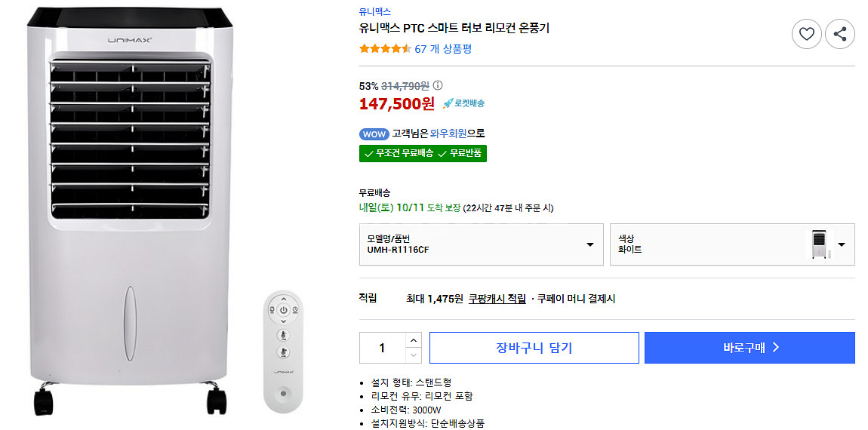Click the heart wishlist icon
Image resolution: width=868 pixels, height=430 pixels.
(806, 34)
